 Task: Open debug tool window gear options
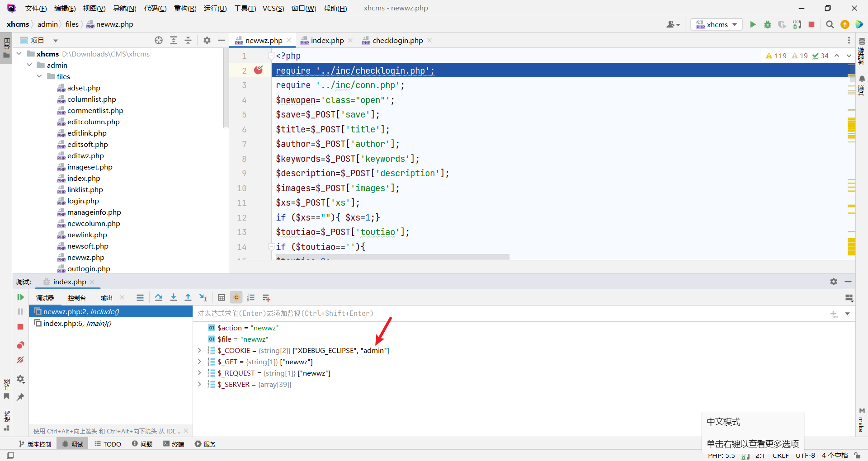click(834, 282)
